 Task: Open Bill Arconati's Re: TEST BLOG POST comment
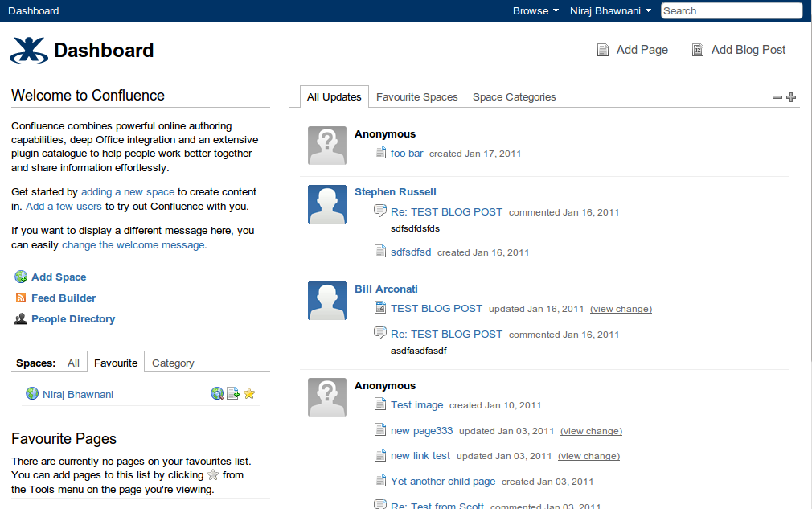pyautogui.click(x=446, y=334)
